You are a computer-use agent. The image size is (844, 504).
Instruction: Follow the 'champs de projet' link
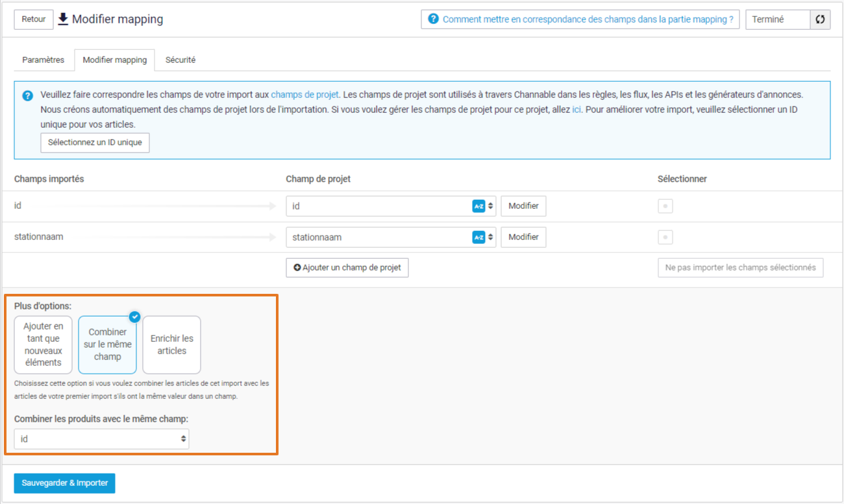coord(304,94)
